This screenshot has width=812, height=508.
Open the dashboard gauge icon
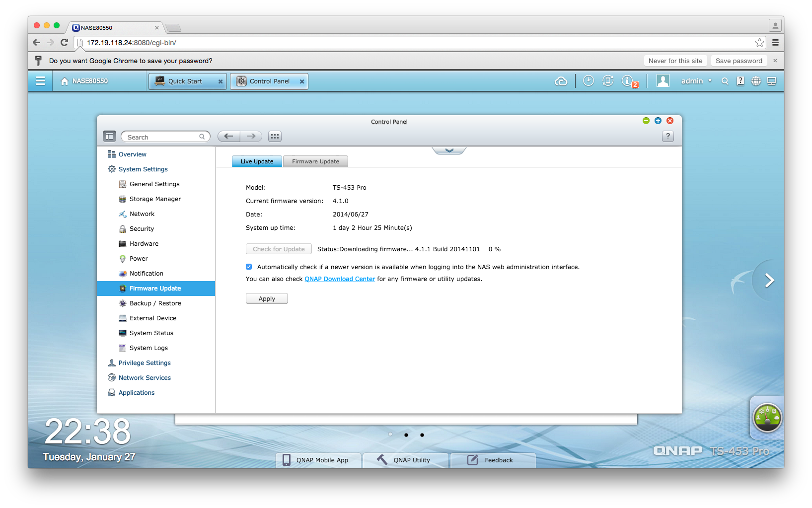coord(767,417)
